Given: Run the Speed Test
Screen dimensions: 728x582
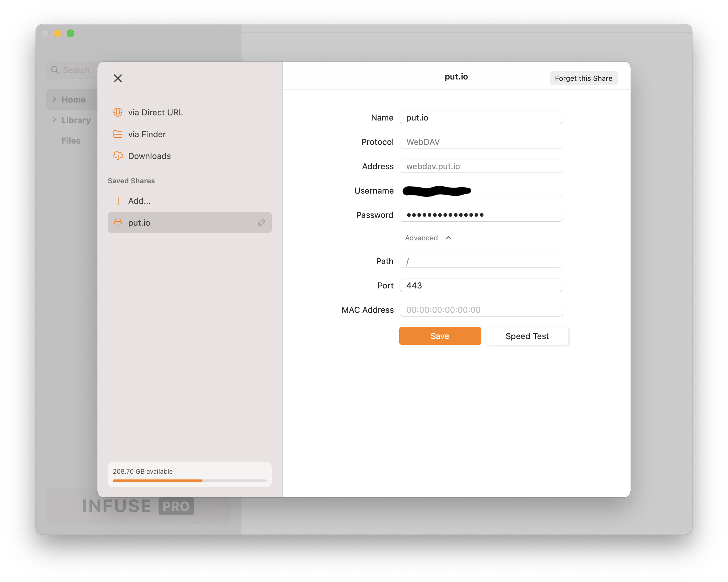Looking at the screenshot, I should (527, 336).
